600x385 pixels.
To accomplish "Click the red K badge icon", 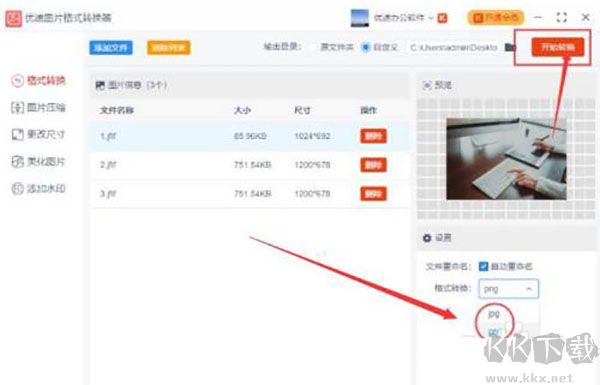I will [x=443, y=18].
